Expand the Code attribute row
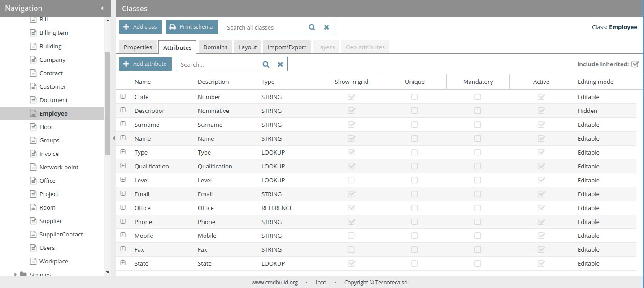 [123, 96]
